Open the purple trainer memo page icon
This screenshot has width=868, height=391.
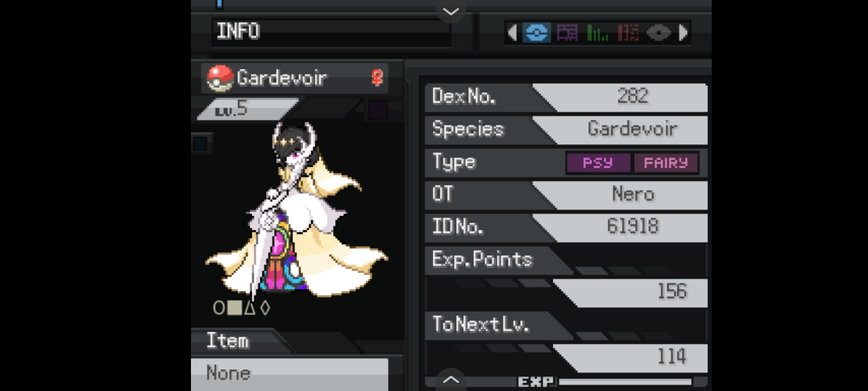click(x=567, y=33)
